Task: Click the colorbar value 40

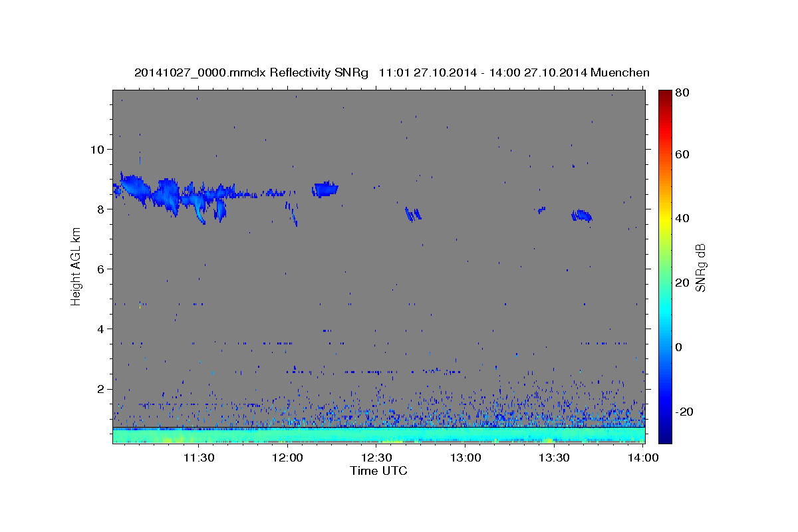Action: [682, 218]
